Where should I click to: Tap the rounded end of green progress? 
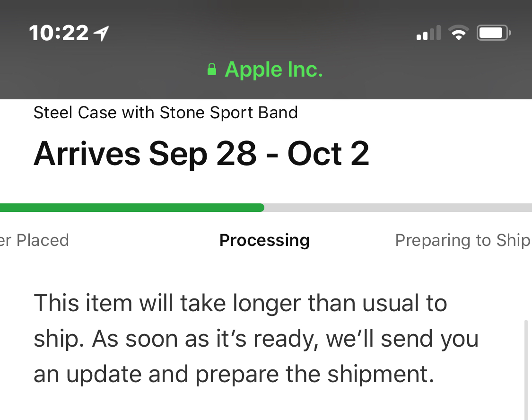click(261, 208)
